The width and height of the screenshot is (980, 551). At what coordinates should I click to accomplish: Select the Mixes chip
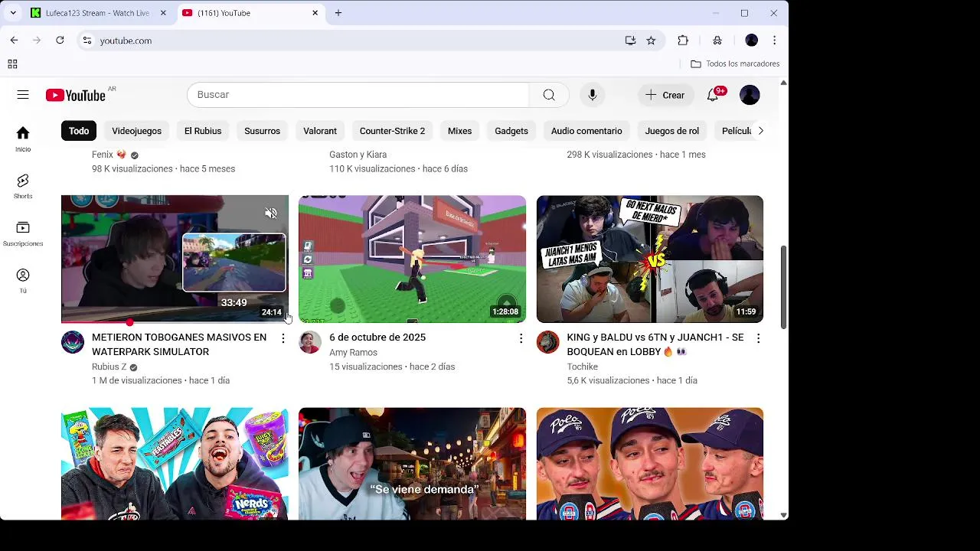pos(459,131)
